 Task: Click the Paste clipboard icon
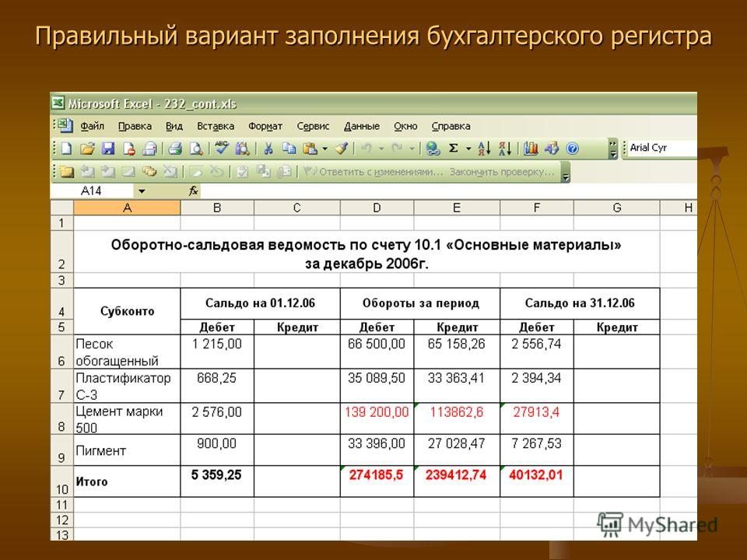click(x=310, y=149)
